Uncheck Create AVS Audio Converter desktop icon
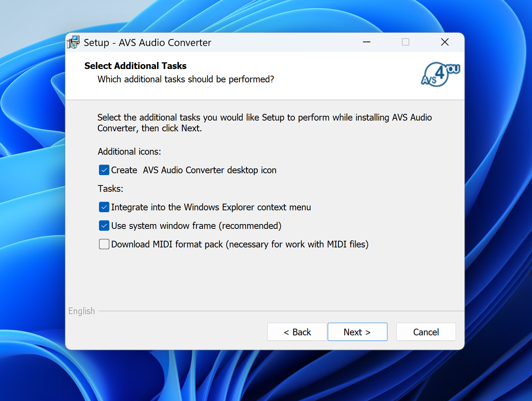Viewport: 532px width, 401px height. (x=104, y=170)
